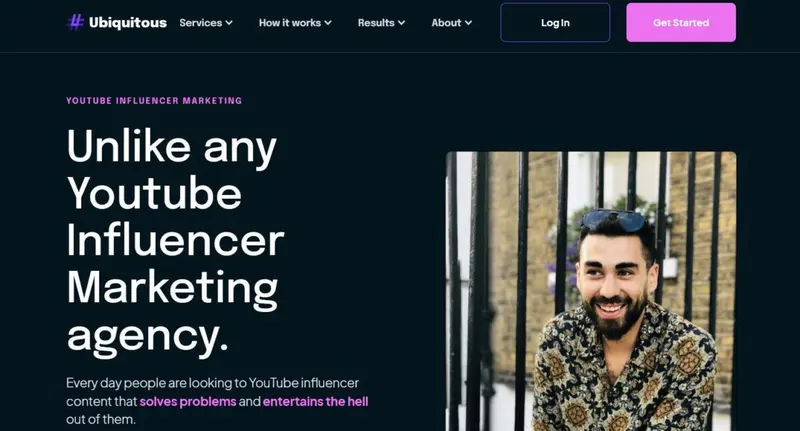The width and height of the screenshot is (800, 431).
Task: Expand the Results dropdown chevron
Action: coord(402,23)
